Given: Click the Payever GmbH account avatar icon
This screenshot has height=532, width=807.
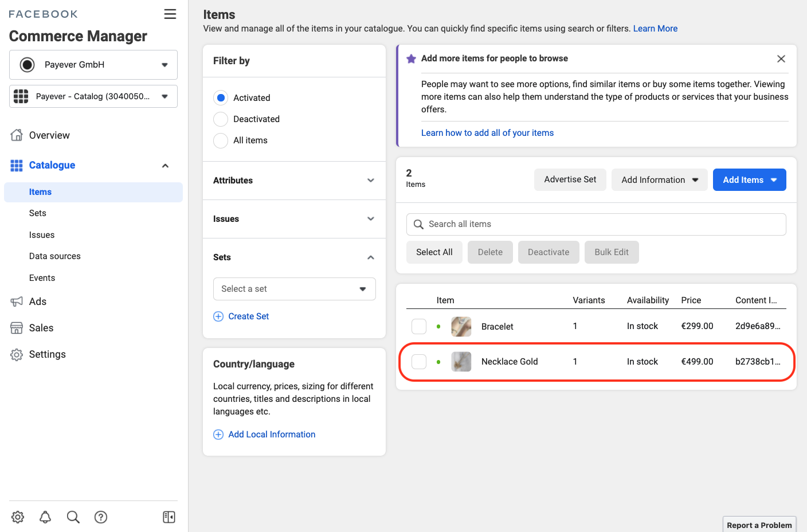Looking at the screenshot, I should [27, 65].
